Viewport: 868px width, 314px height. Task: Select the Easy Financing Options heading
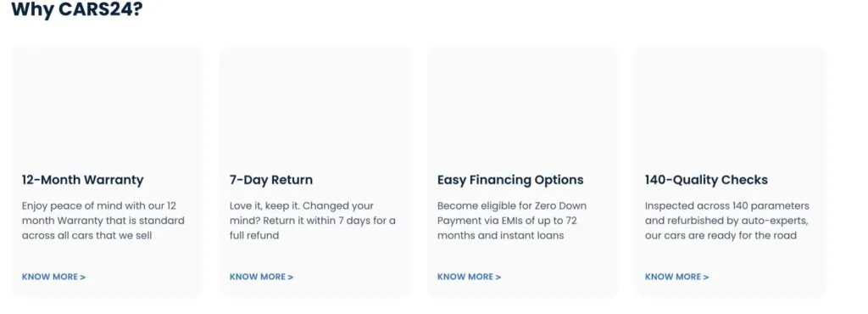pos(510,180)
